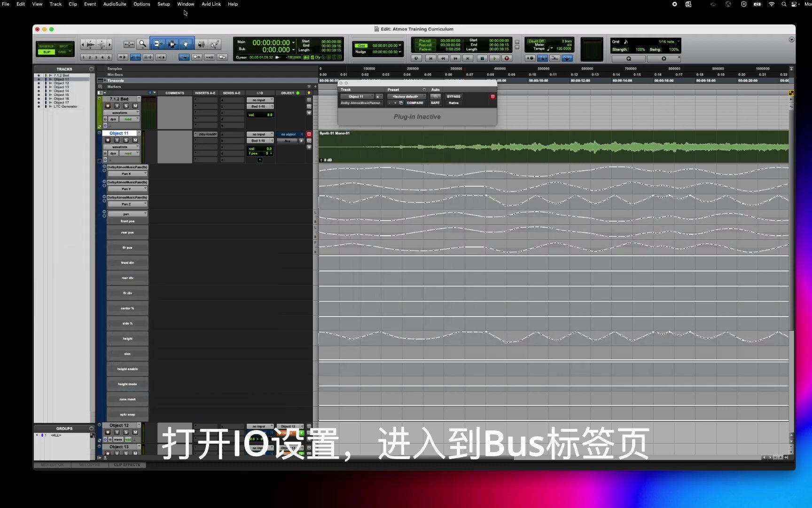Click the Fast Forward transport button
Screen dimensions: 812x508
point(455,58)
